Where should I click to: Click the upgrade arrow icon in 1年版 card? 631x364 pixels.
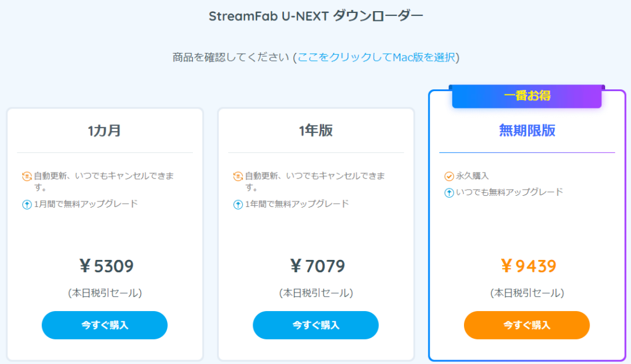(x=238, y=204)
